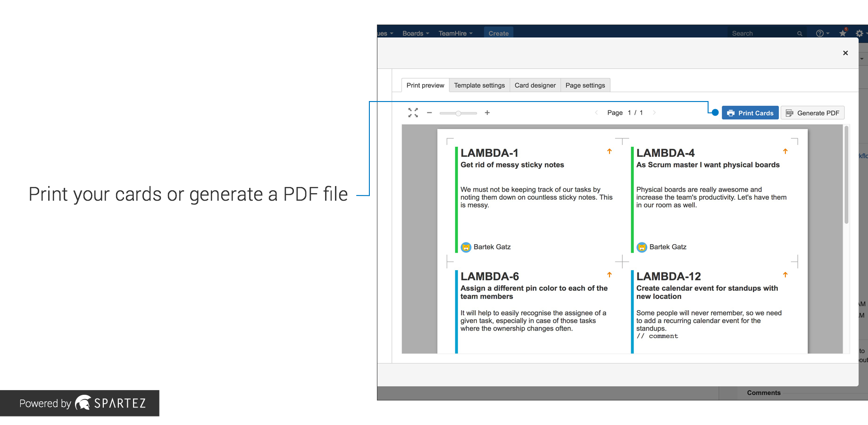
Task: Switch to Template settings tab
Action: point(479,85)
